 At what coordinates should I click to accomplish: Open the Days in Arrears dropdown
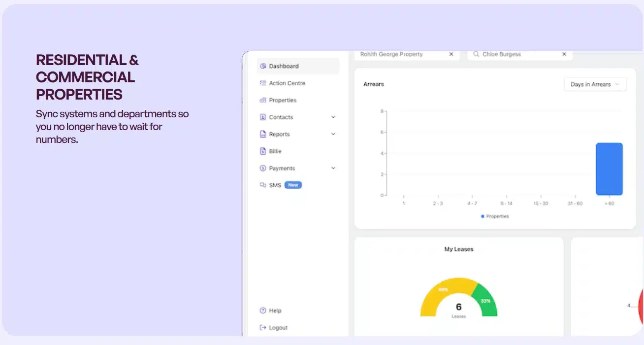coord(595,84)
